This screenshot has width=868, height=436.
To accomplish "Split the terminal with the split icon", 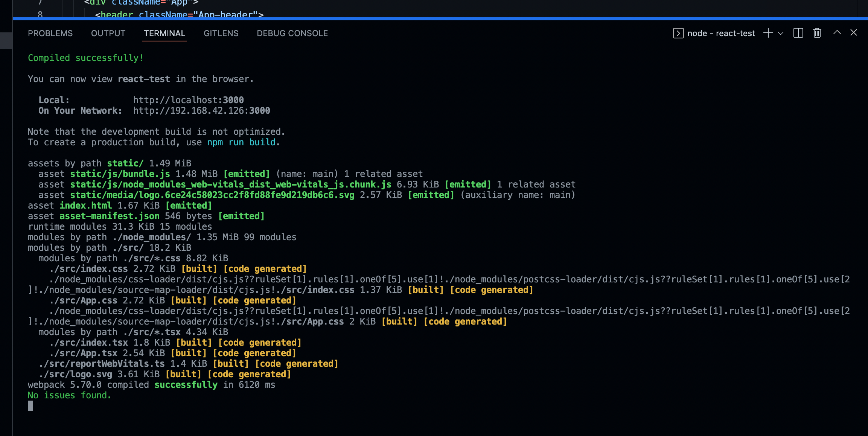I will tap(798, 33).
